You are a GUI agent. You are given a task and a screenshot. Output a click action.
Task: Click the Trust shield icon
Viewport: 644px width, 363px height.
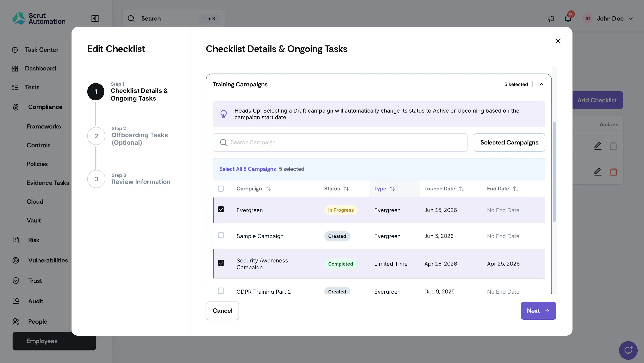(16, 281)
